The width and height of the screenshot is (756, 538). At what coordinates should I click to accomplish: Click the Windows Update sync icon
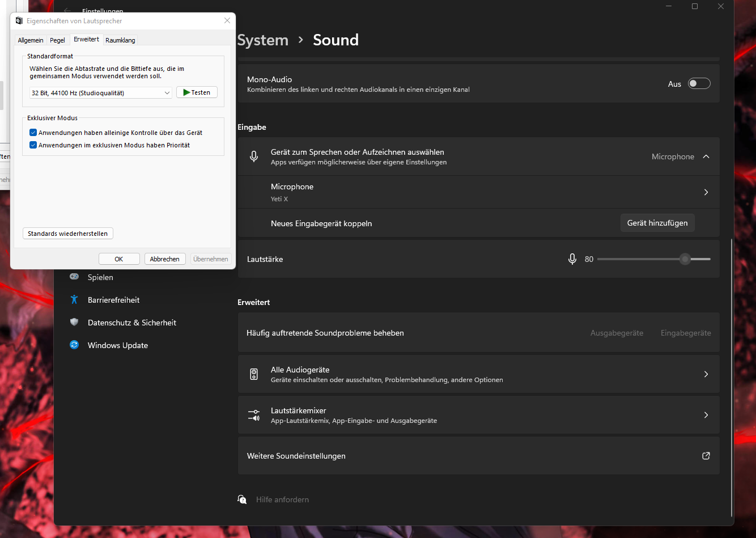(x=74, y=345)
